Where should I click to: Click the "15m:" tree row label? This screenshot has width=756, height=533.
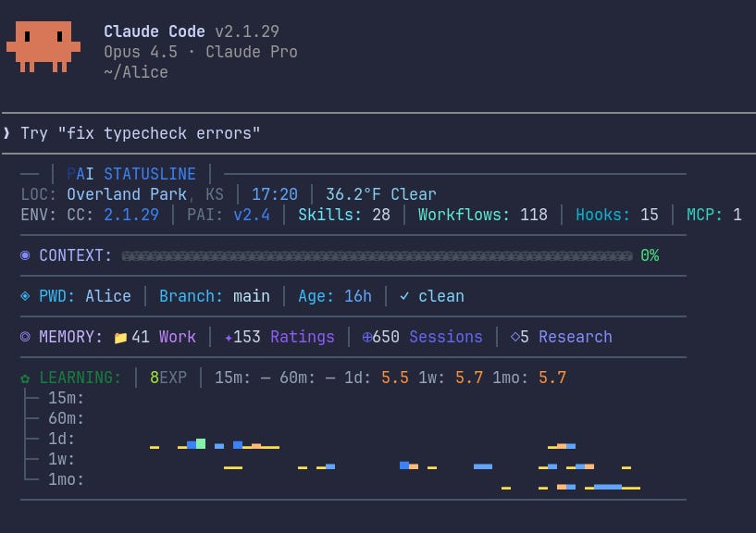[x=66, y=398]
